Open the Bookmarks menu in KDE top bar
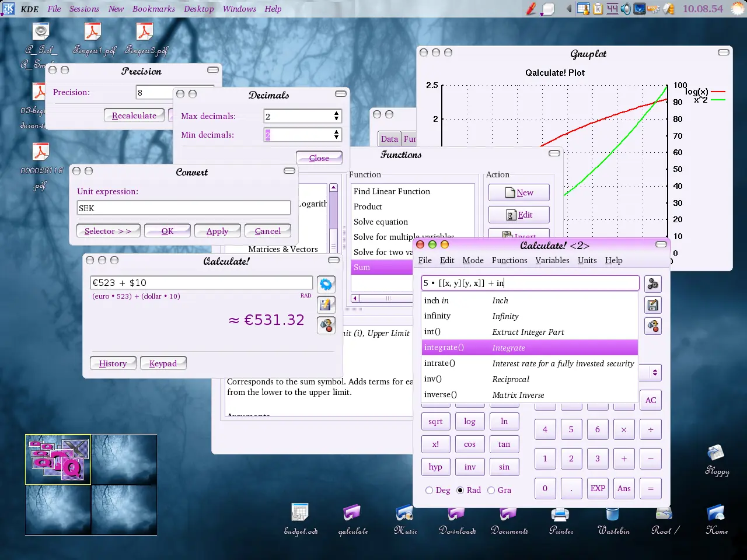Image resolution: width=747 pixels, height=560 pixels. point(153,9)
